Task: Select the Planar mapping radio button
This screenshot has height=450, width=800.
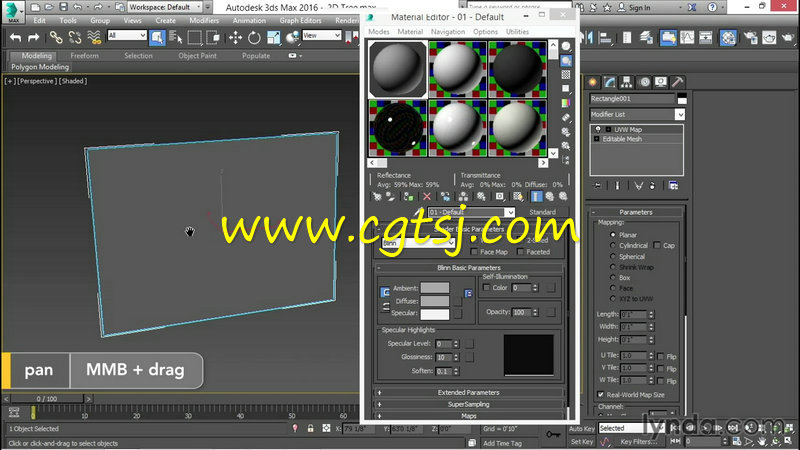Action: tap(613, 235)
